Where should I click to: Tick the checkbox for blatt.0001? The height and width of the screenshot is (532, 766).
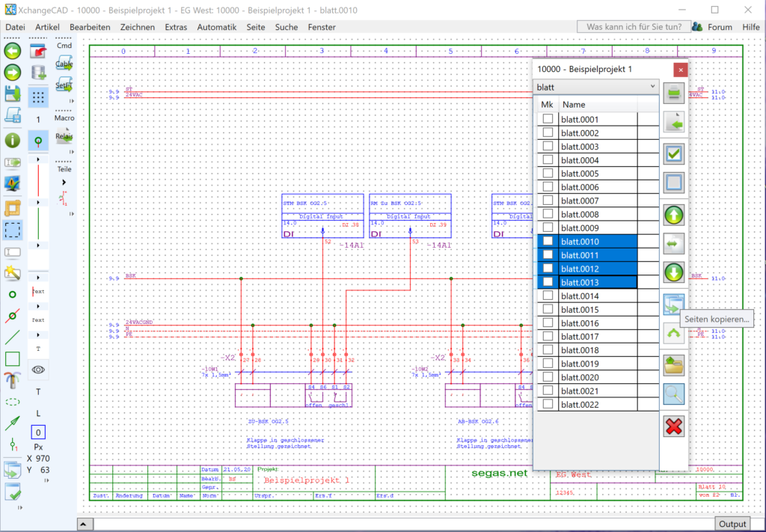click(548, 119)
